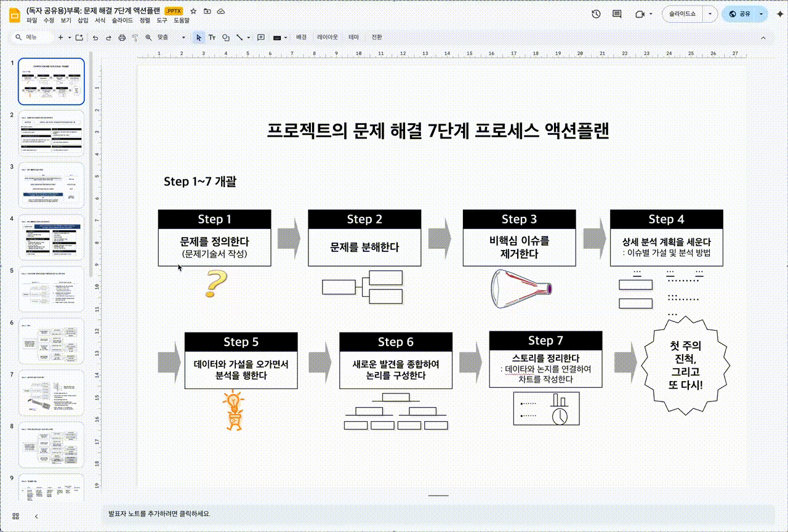Star this presentation
This screenshot has width=788, height=532.
pos(193,11)
